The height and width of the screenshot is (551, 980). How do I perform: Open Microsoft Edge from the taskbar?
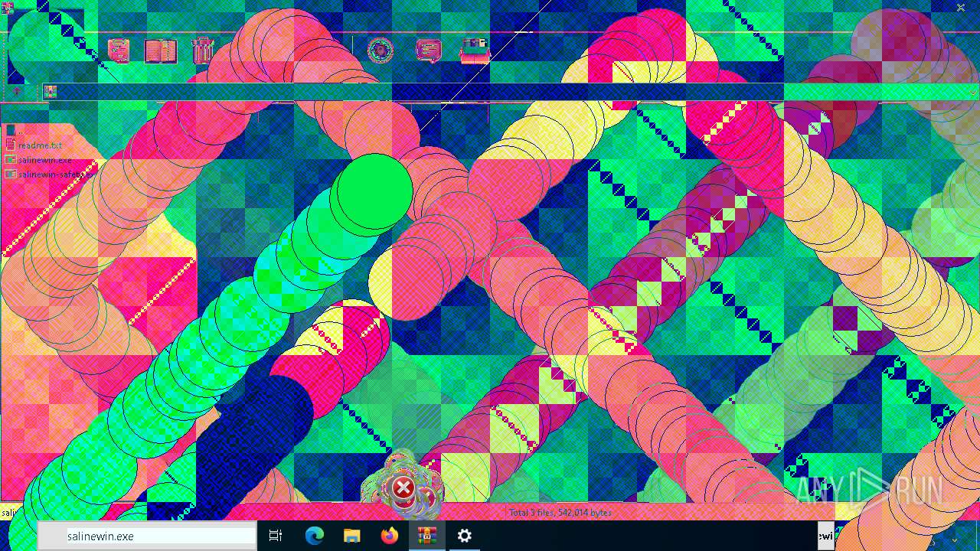[314, 536]
